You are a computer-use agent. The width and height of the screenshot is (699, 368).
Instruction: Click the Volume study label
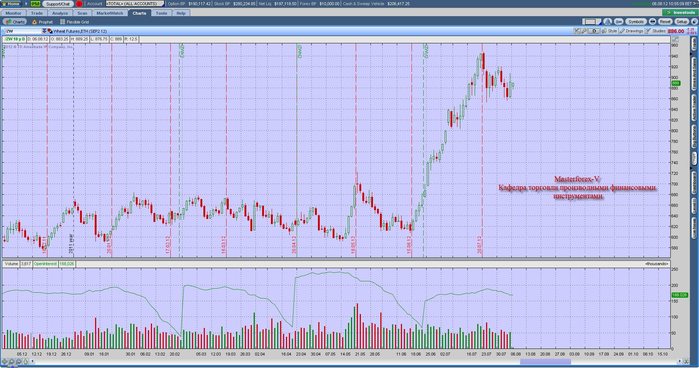coord(12,264)
